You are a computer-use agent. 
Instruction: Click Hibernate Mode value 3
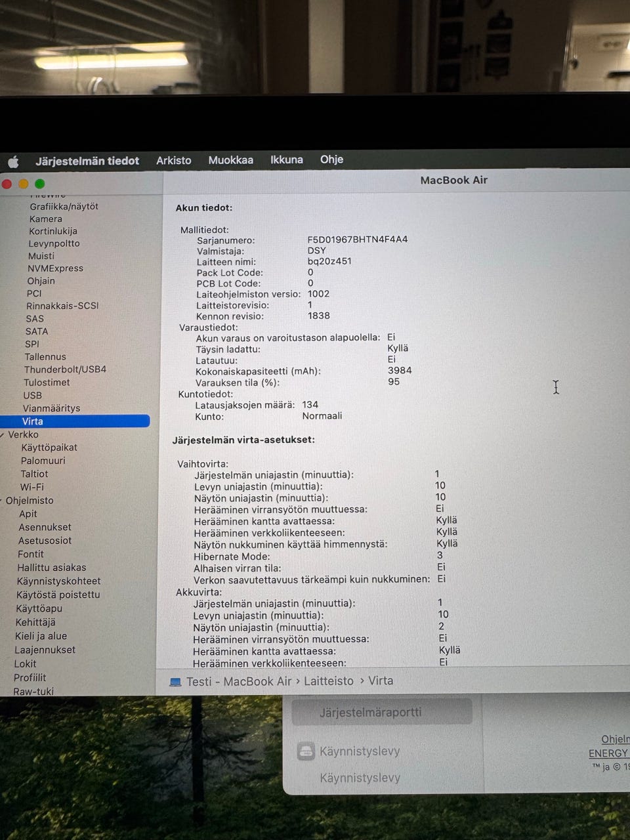click(x=440, y=555)
